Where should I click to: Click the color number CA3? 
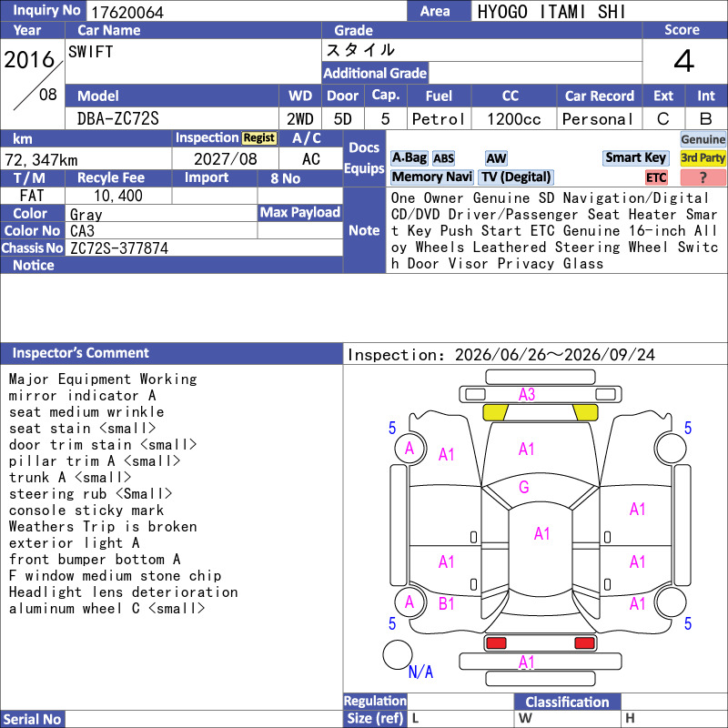(82, 231)
